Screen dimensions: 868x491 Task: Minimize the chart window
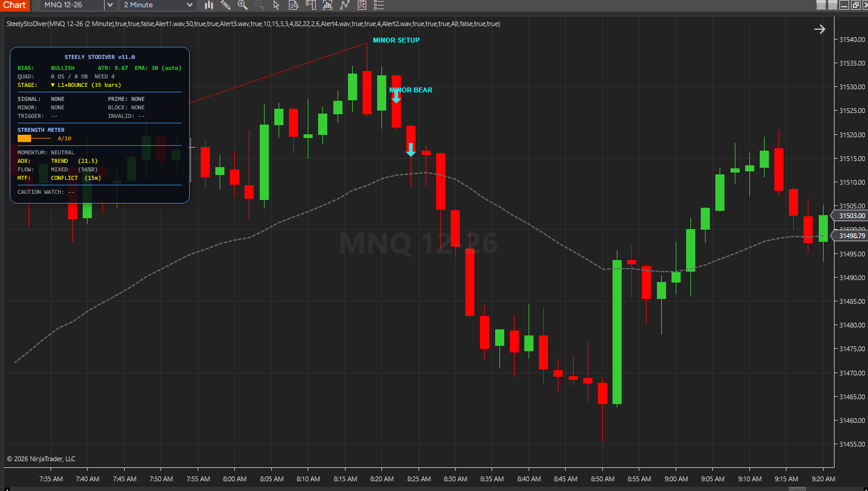point(844,5)
